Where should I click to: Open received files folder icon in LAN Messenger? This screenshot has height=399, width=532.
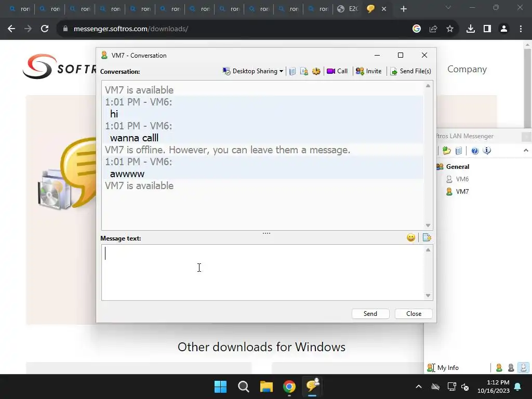click(x=446, y=151)
